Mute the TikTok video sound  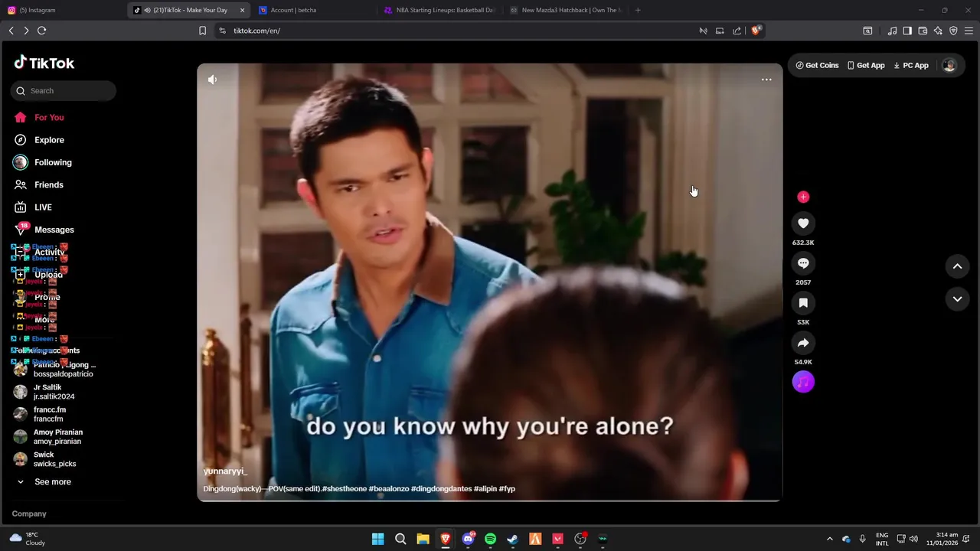pos(212,80)
